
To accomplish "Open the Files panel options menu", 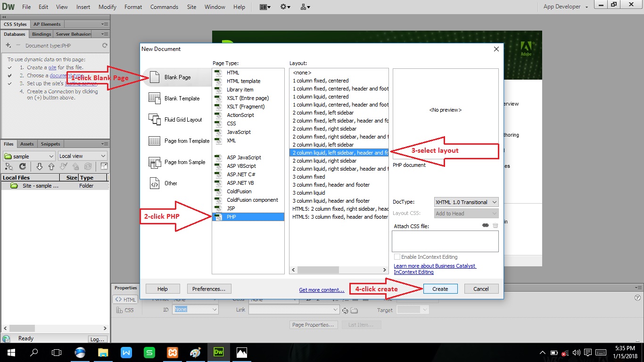I will tap(105, 144).
